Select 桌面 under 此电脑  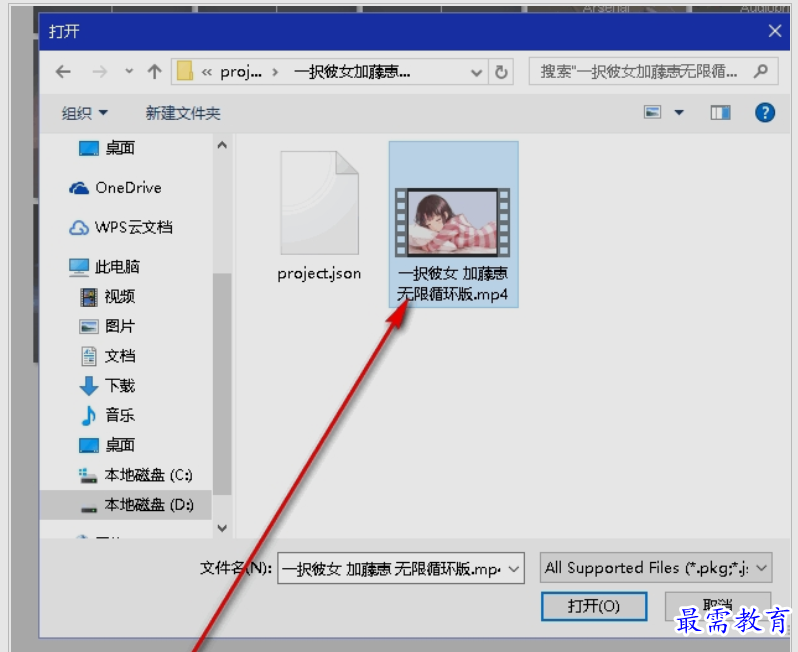point(120,445)
